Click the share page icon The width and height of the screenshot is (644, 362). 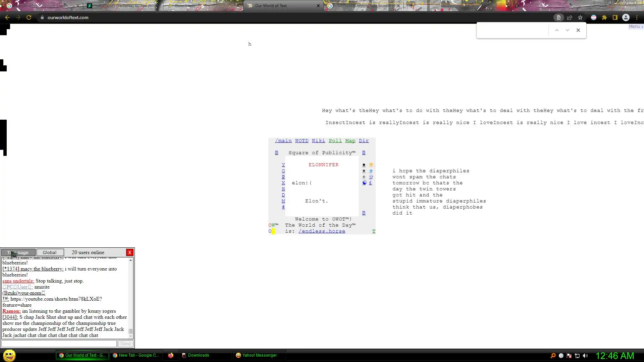570,17
